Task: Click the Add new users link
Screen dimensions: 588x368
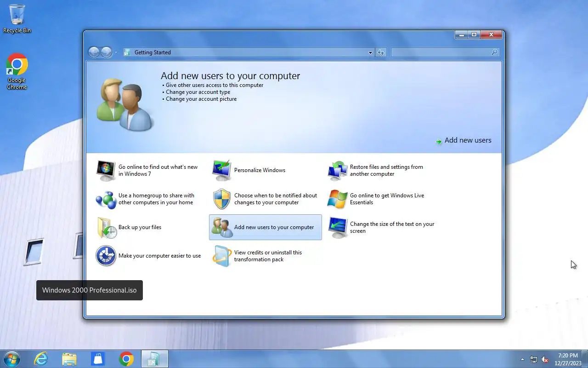Action: [x=468, y=140]
